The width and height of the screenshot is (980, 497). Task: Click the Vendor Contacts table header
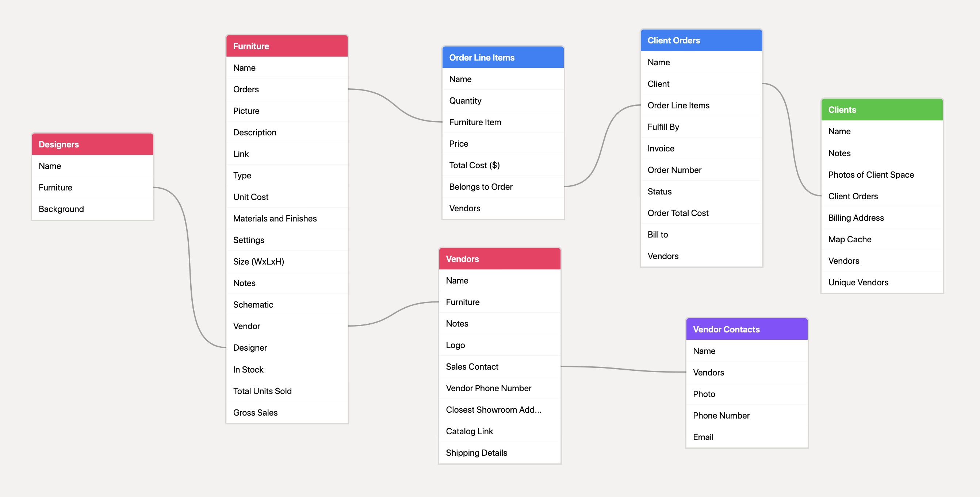coord(746,328)
